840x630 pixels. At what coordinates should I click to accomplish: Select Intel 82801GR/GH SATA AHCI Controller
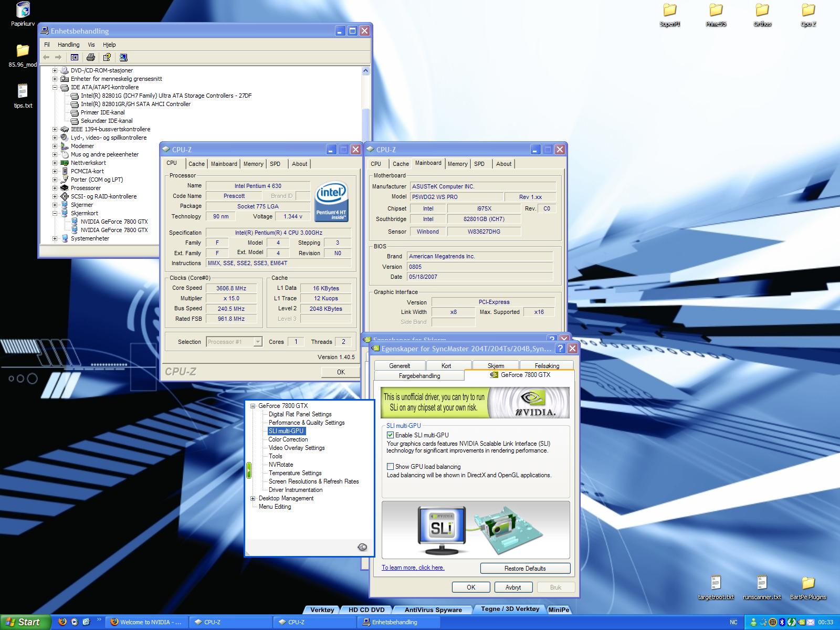(x=135, y=104)
